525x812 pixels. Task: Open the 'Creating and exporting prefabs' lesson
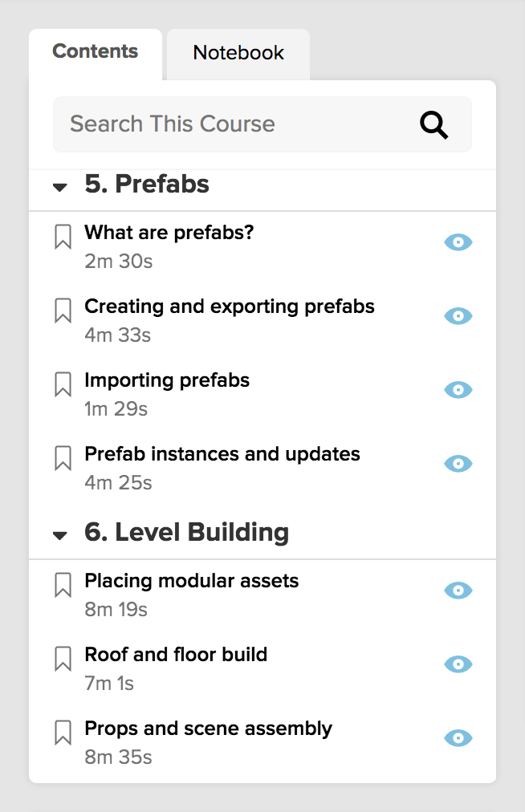230,307
